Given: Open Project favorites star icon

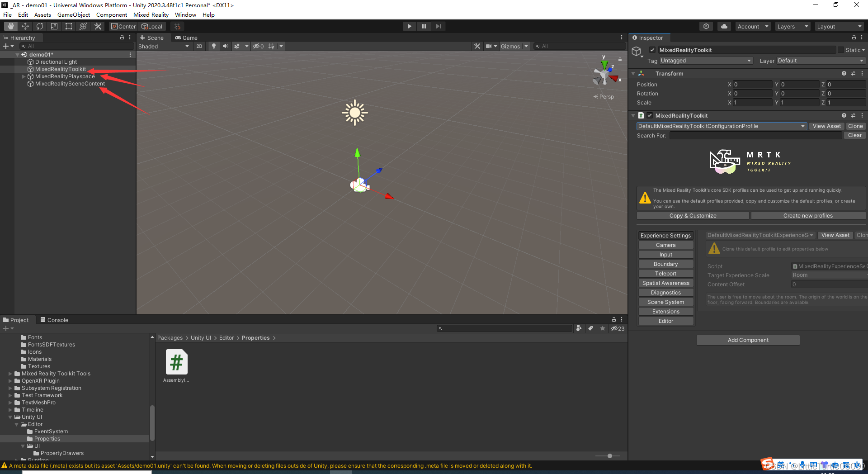Looking at the screenshot, I should [603, 328].
